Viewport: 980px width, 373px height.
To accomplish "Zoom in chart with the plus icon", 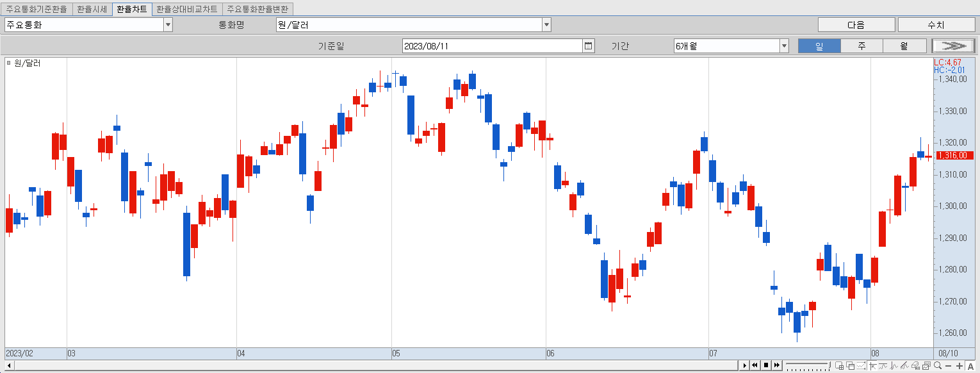I will click(x=960, y=366).
